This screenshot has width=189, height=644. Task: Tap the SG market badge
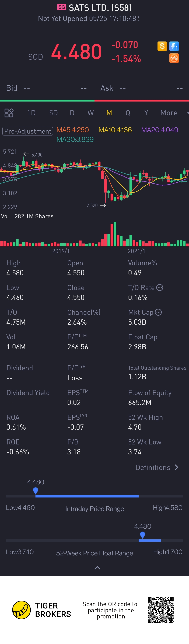pos(61,7)
